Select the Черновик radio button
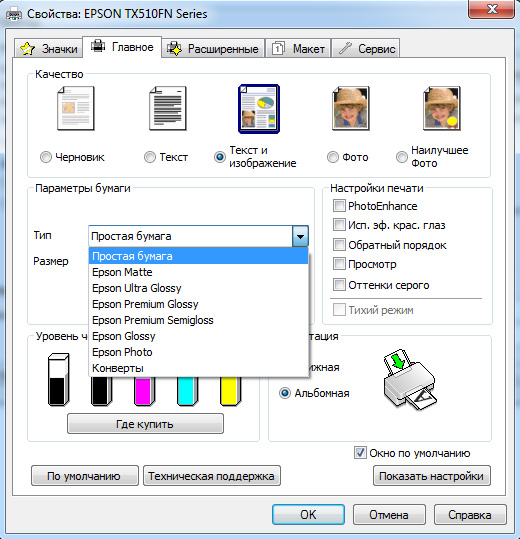Viewport: 520px width, 539px height. (46, 157)
